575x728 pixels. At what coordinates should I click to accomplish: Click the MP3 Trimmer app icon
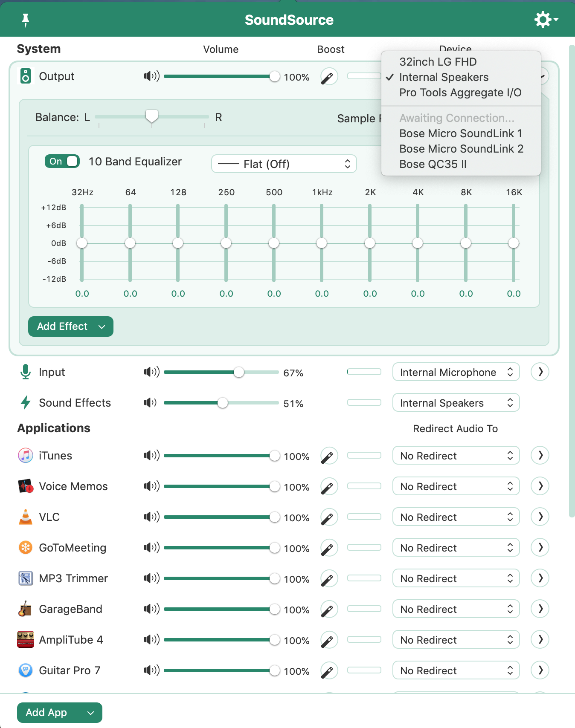pyautogui.click(x=26, y=578)
